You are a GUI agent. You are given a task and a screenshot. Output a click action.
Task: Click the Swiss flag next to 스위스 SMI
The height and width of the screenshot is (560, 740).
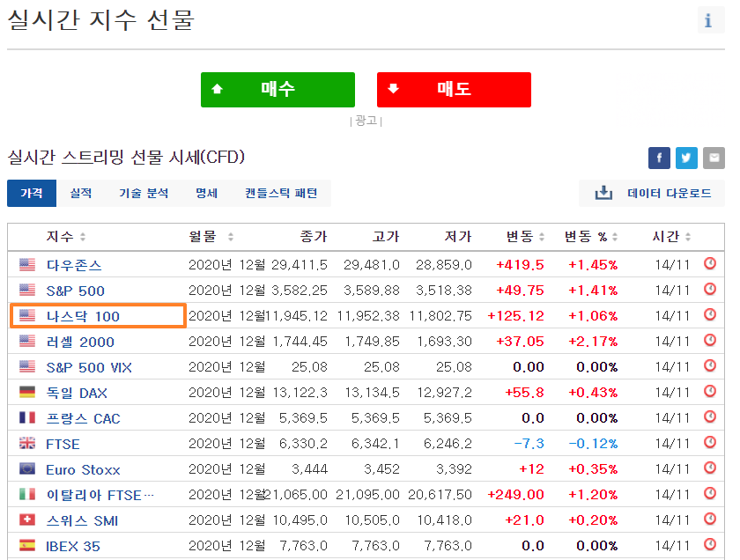point(27,519)
